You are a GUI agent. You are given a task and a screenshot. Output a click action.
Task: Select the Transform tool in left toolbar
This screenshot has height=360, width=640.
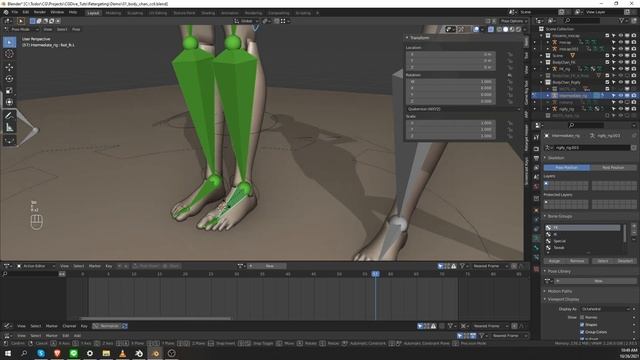[9, 102]
